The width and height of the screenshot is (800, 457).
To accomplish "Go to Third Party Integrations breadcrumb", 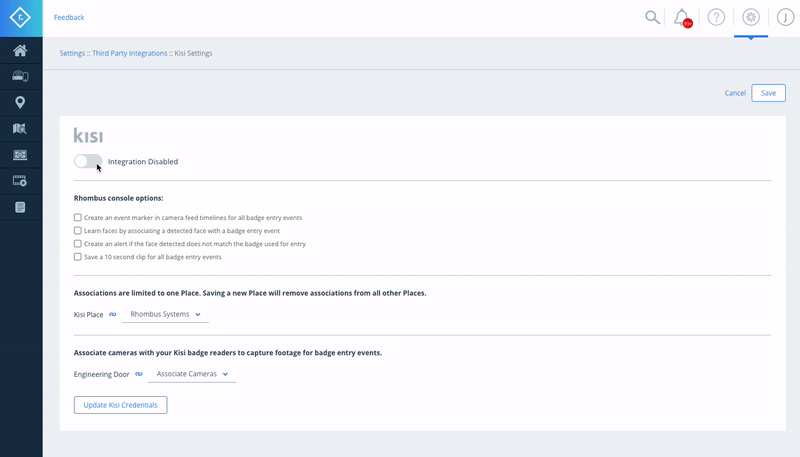I will (x=130, y=53).
